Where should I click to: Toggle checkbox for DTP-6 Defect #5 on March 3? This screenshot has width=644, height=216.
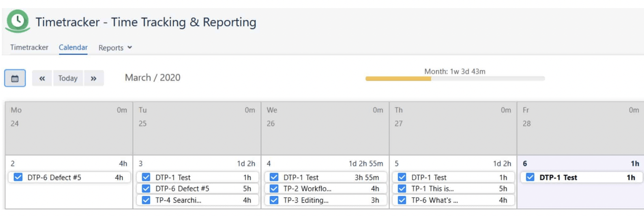pyautogui.click(x=146, y=189)
